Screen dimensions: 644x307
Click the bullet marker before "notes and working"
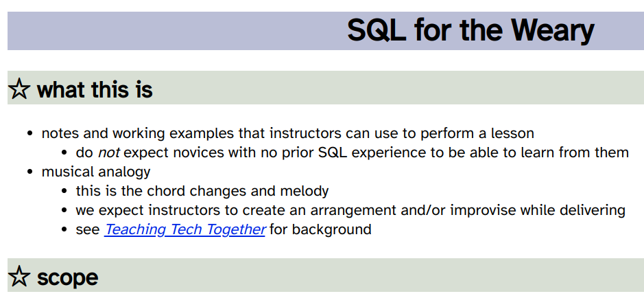tap(30, 133)
